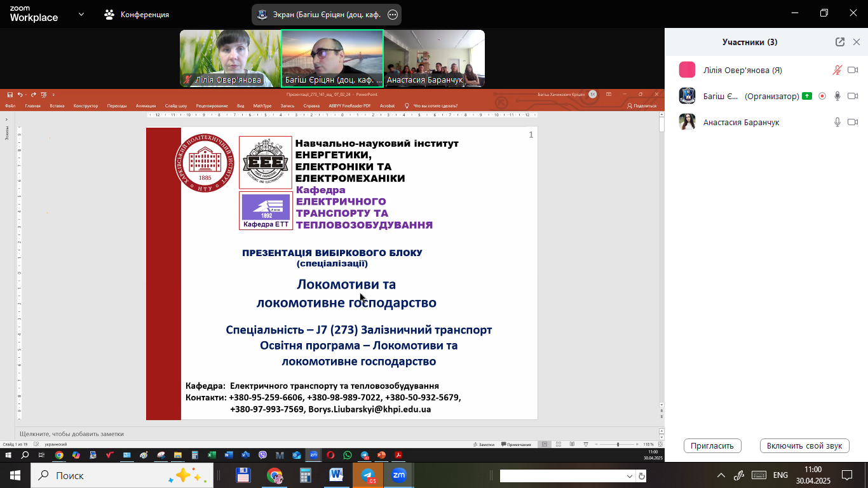Click the WhatsApp icon in the shared screen taskbar

click(348, 455)
